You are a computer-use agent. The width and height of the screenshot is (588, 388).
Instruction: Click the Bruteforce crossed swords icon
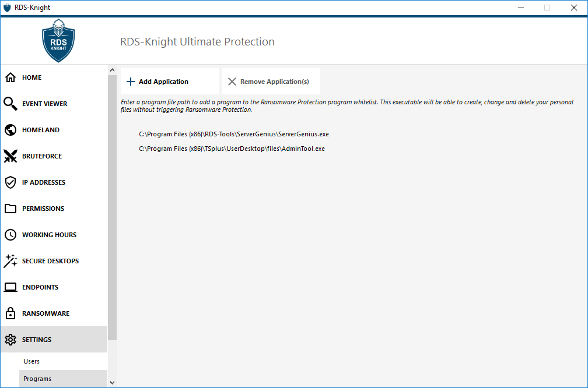(x=10, y=156)
